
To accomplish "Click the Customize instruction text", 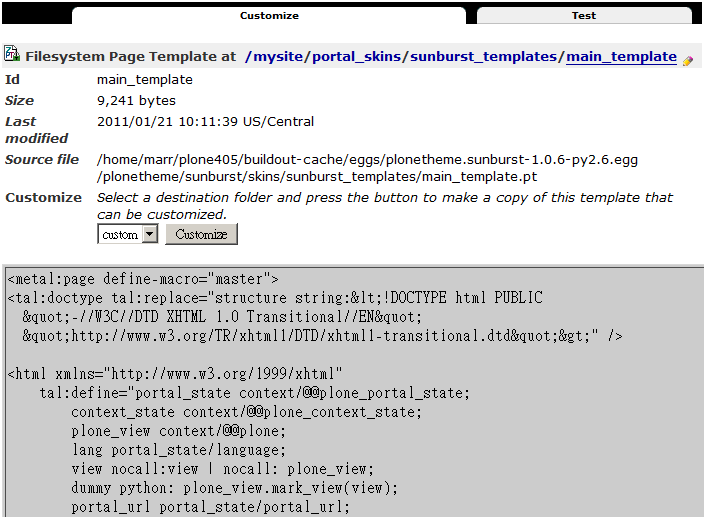I will [384, 206].
